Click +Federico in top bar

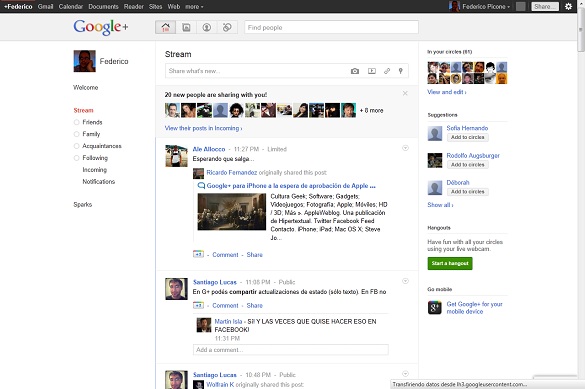(18, 6)
